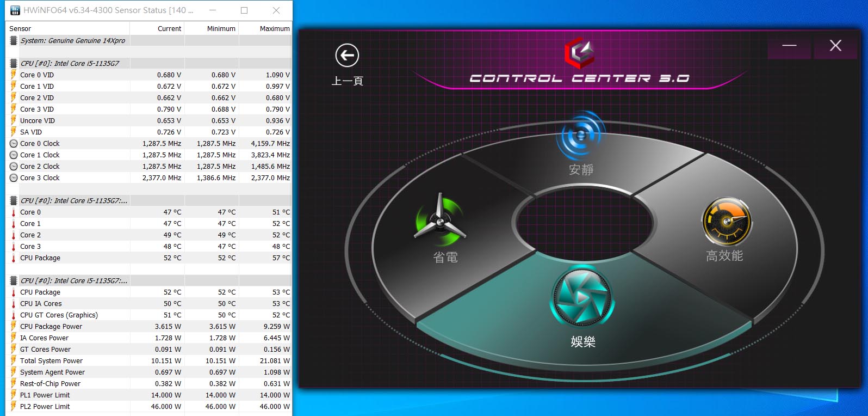Click the bolt icon next to SA VID

(x=14, y=132)
